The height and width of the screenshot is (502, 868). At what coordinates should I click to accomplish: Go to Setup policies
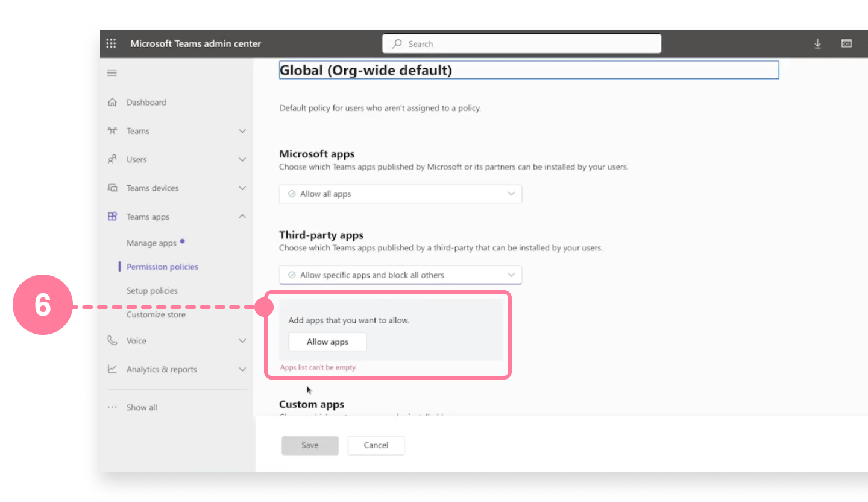coord(152,290)
